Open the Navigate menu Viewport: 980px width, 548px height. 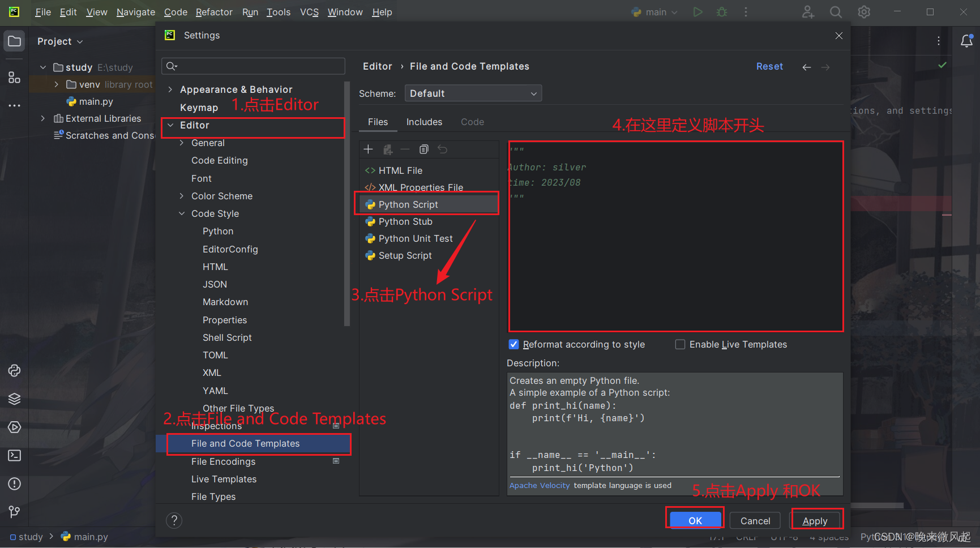[136, 12]
